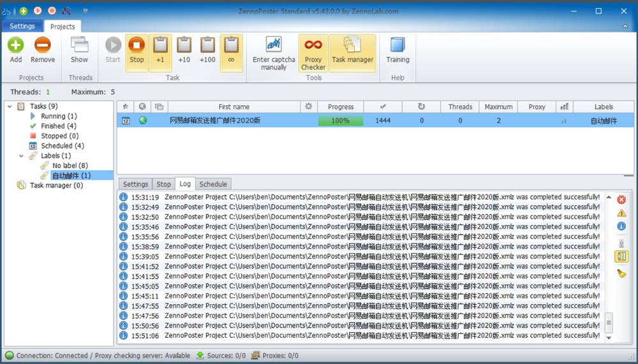Open the quick access toolbar dropdown
638x364 pixels.
(x=85, y=11)
